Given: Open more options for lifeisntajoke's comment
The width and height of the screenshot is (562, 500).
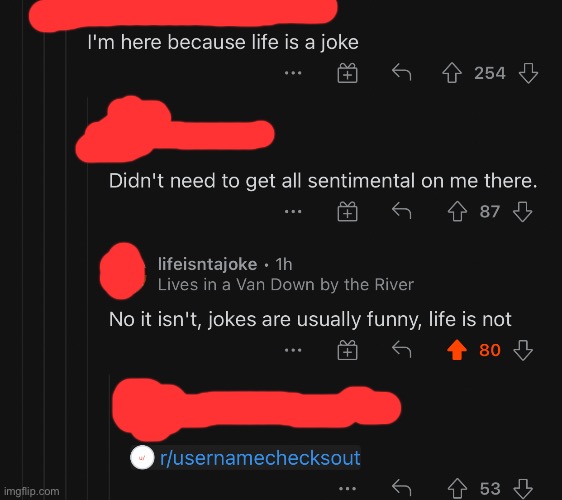Looking at the screenshot, I should click(293, 350).
